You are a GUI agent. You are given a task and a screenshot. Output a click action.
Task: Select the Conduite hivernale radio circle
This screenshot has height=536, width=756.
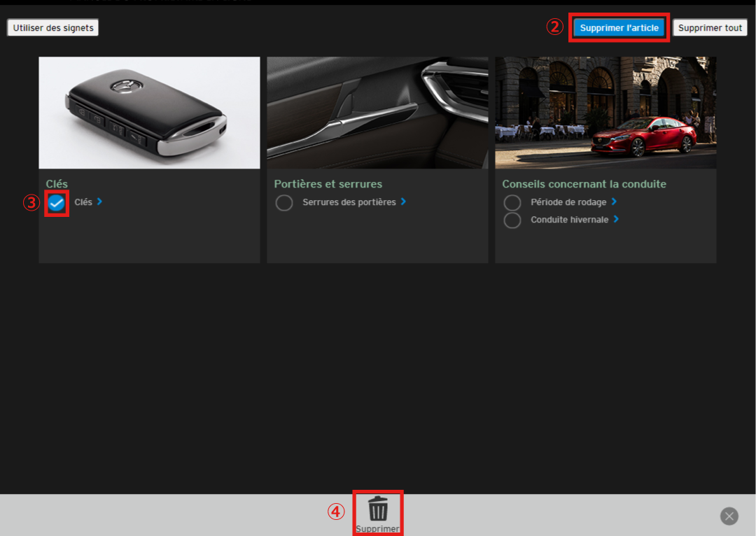[512, 220]
